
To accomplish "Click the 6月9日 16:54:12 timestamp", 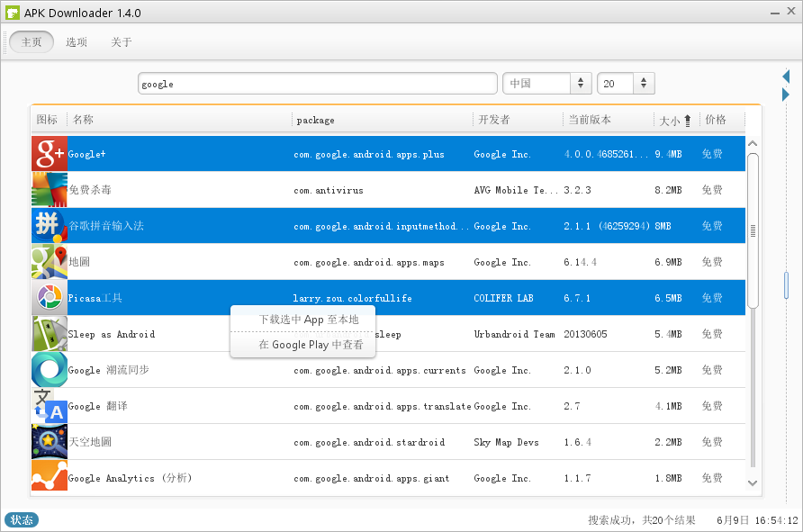I will click(757, 520).
